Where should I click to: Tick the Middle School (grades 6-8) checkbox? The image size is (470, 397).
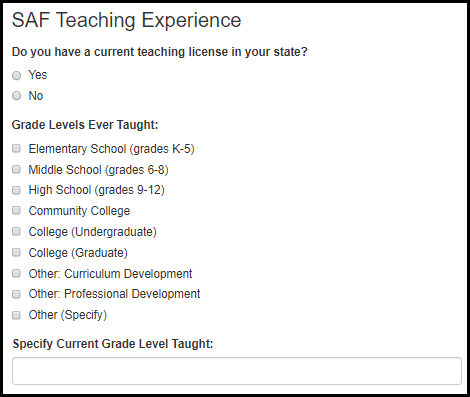point(16,169)
